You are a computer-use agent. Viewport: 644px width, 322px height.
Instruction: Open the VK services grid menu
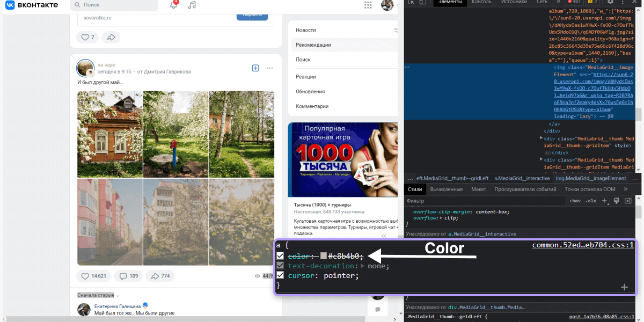click(368, 5)
